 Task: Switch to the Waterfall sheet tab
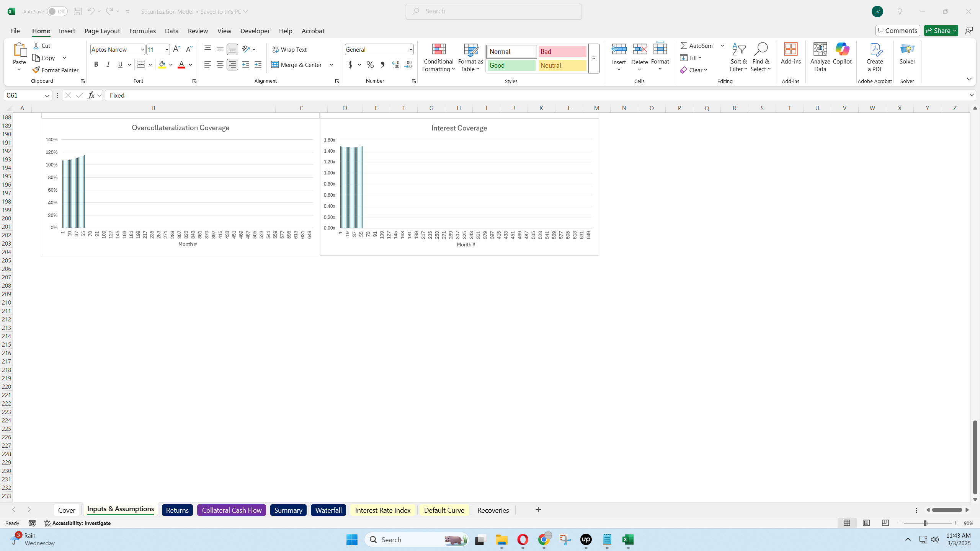(x=328, y=510)
